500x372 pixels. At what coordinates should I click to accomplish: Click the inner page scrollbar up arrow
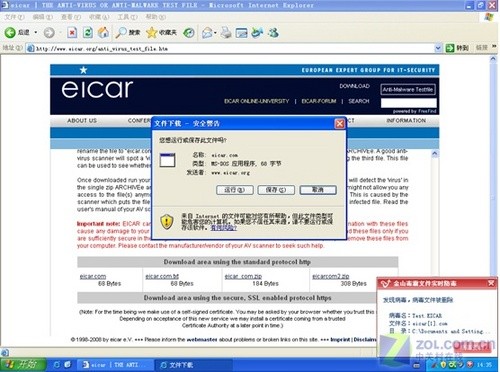[x=434, y=154]
